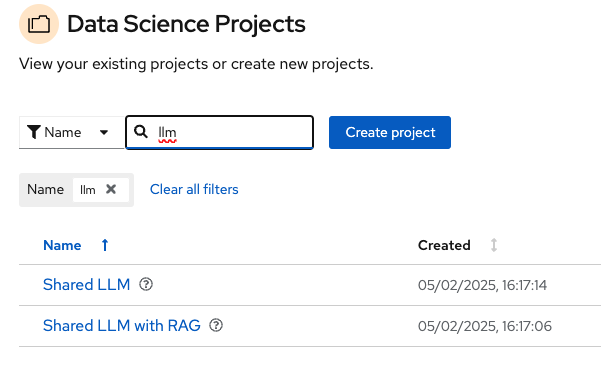Click into the llm search field
601x368 pixels.
(x=220, y=133)
